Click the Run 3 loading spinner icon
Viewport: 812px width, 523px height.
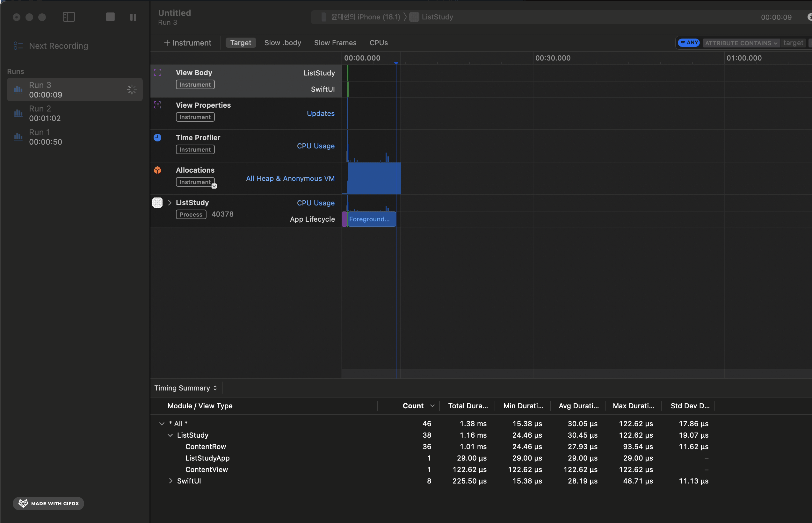tap(132, 90)
